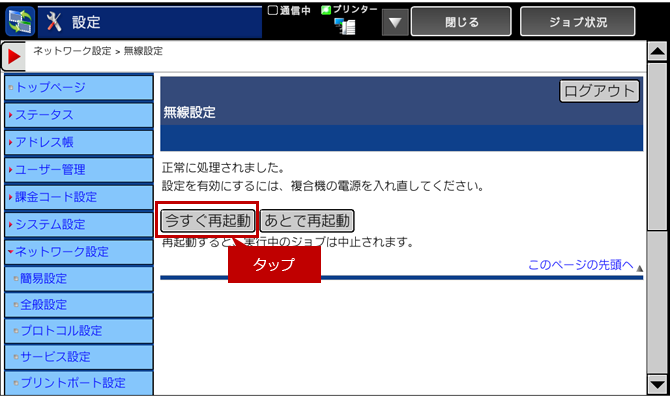670x396 pixels.
Task: Tap the printer network status icon
Action: (344, 26)
